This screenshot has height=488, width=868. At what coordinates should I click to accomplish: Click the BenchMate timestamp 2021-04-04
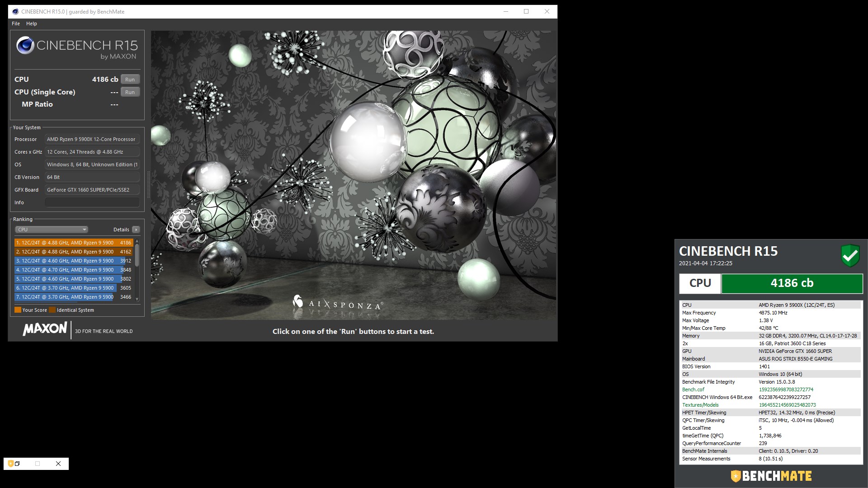pos(705,263)
